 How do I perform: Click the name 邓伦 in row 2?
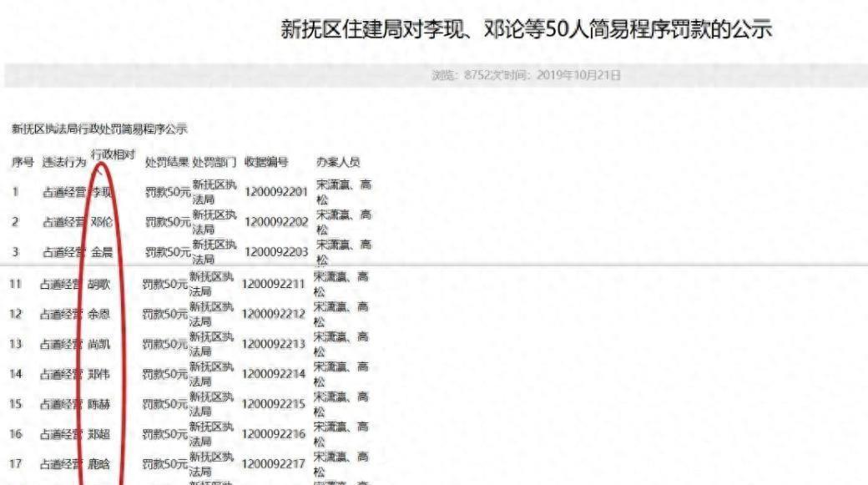[x=102, y=223]
